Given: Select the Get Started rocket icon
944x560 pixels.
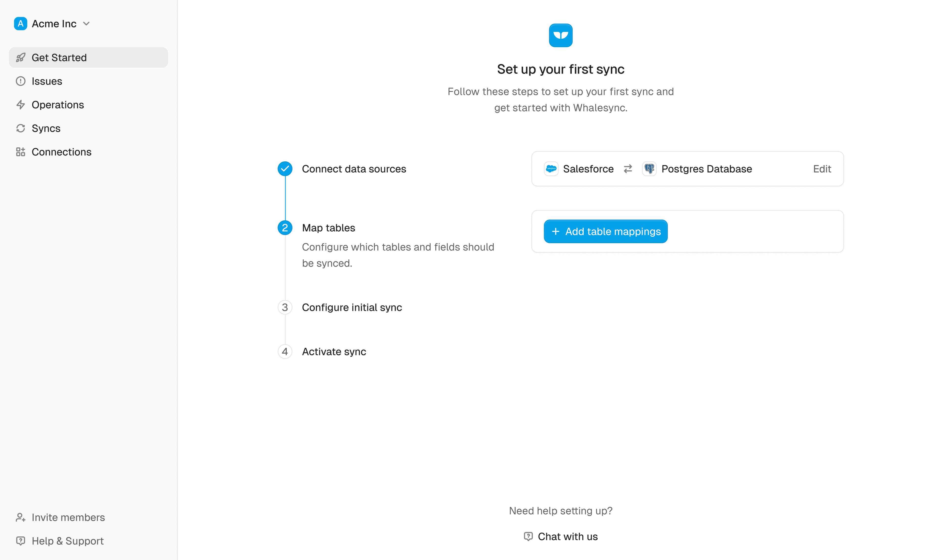Looking at the screenshot, I should click(x=21, y=57).
